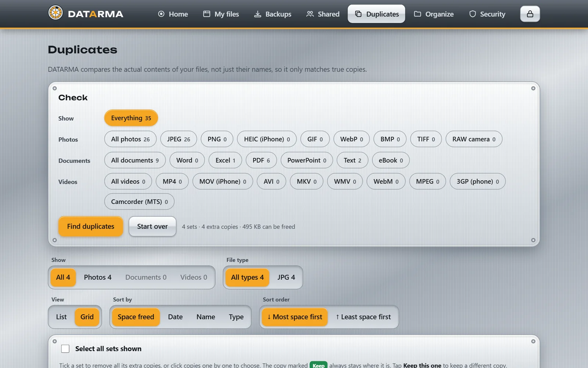Switch to Grid view

tap(87, 317)
